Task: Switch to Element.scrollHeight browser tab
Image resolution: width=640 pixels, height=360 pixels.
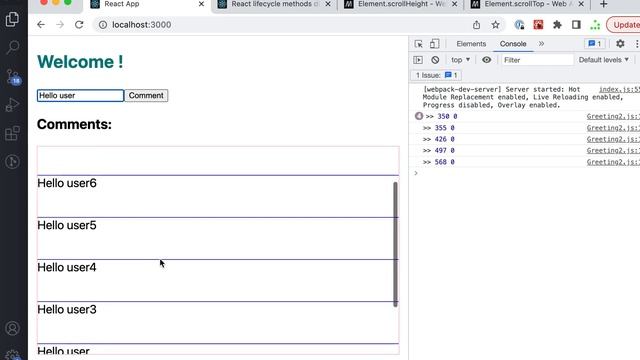Action: (x=401, y=4)
